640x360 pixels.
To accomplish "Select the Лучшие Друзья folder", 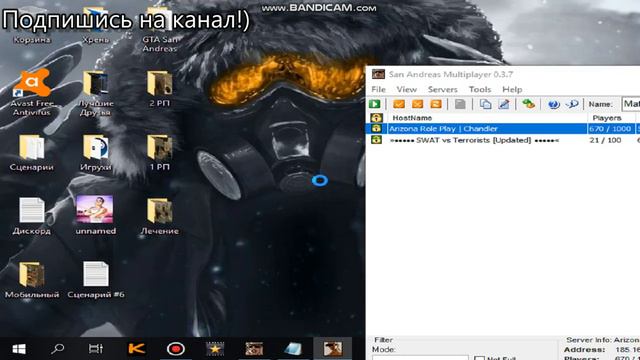I will click(96, 93).
